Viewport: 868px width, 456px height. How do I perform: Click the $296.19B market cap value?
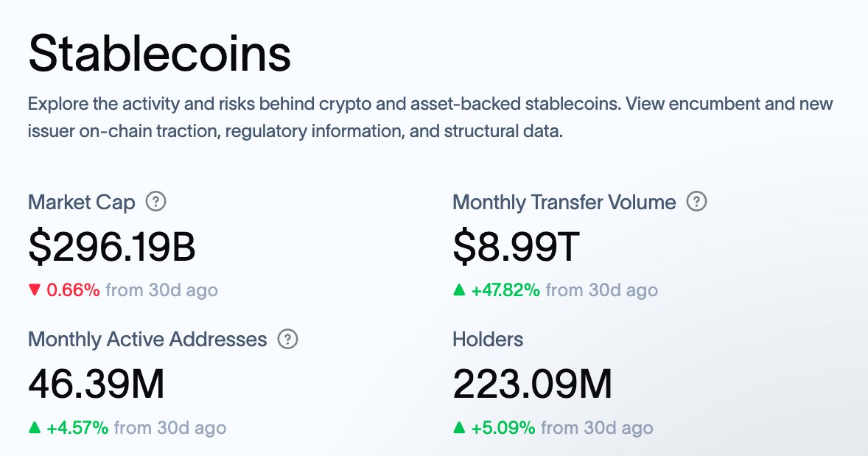112,247
